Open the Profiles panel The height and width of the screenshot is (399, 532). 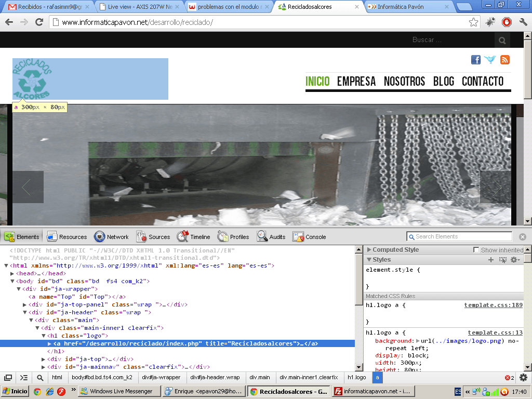pyautogui.click(x=233, y=237)
